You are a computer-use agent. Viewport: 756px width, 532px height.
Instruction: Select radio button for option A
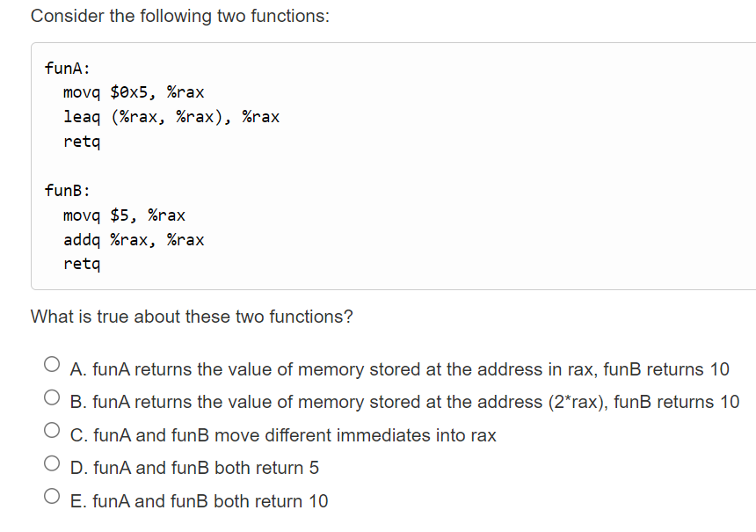[50, 362]
